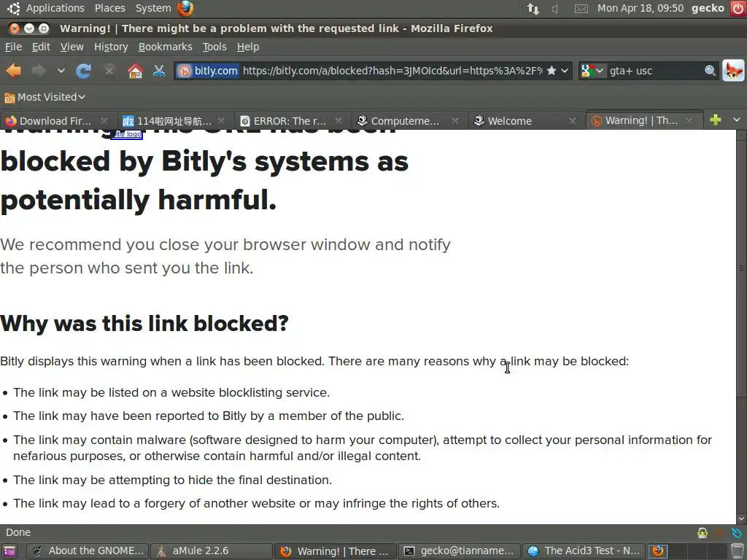Click the blue tag icon in status bar
This screenshot has width=747, height=560.
(737, 532)
